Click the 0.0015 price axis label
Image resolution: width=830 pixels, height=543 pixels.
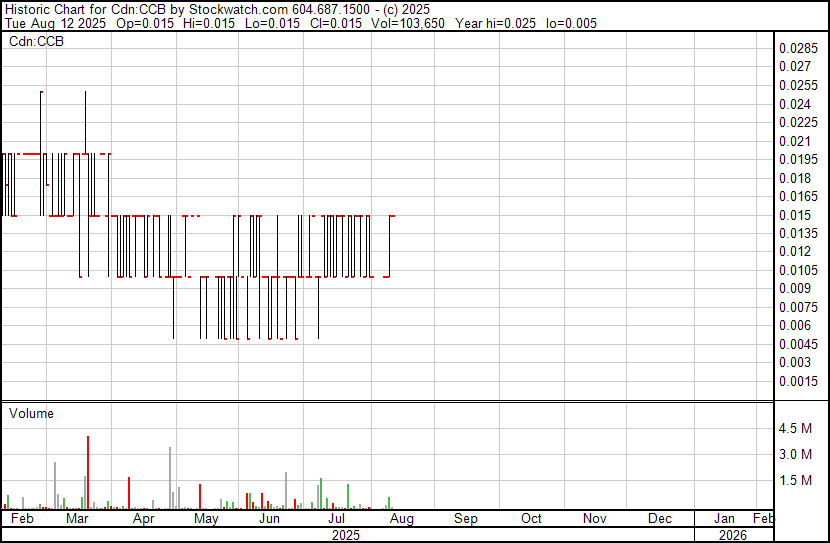pyautogui.click(x=798, y=382)
